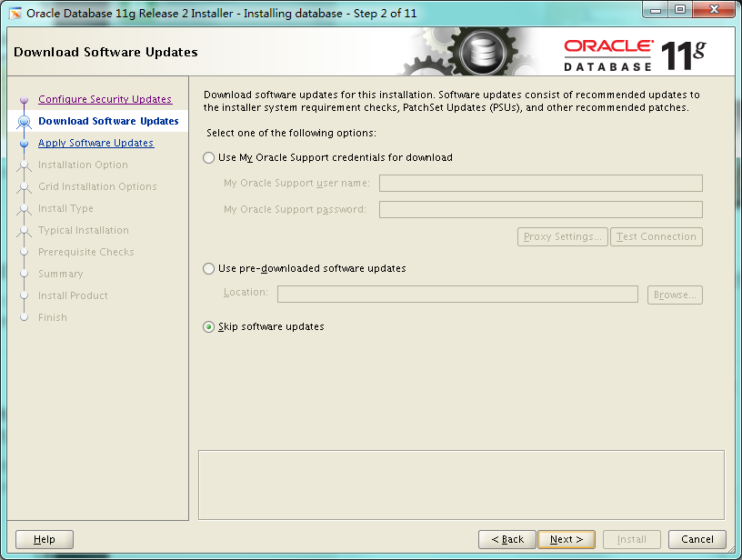The height and width of the screenshot is (560, 742).
Task: Click Install Type step label
Action: [65, 208]
